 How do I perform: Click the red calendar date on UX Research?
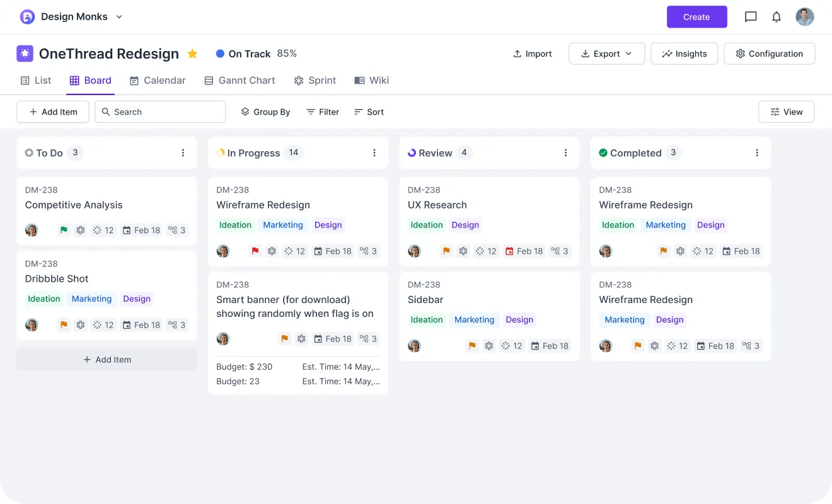tap(524, 251)
